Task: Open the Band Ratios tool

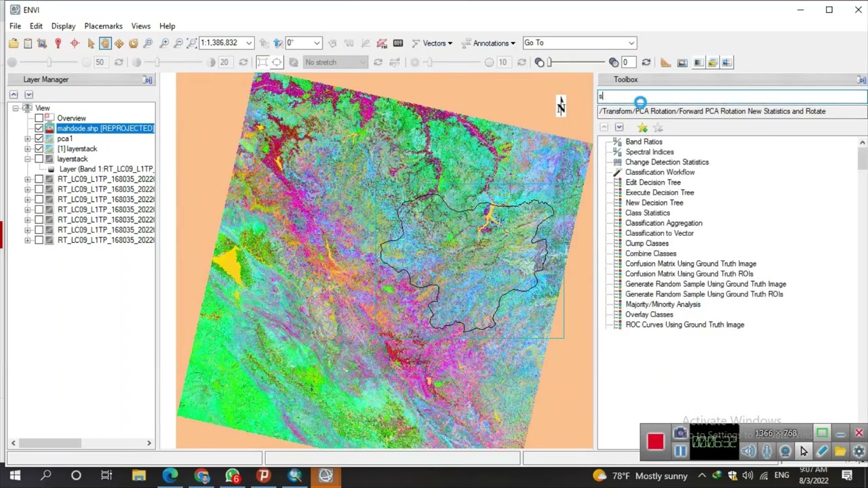Action: click(644, 142)
